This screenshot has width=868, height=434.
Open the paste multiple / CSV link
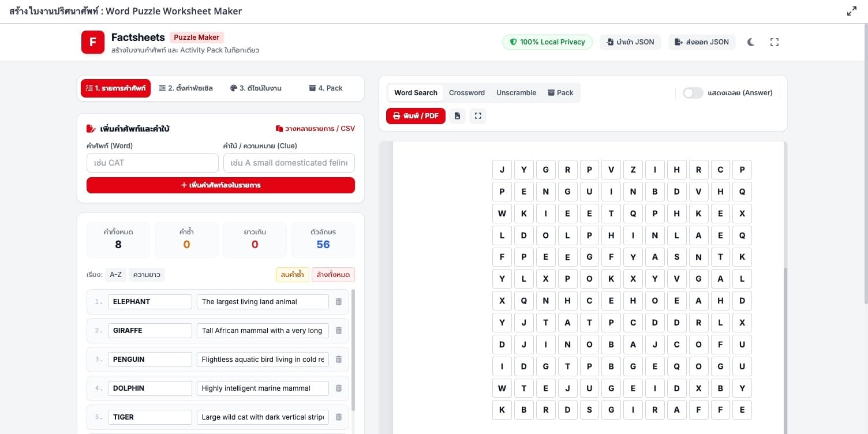pos(315,129)
